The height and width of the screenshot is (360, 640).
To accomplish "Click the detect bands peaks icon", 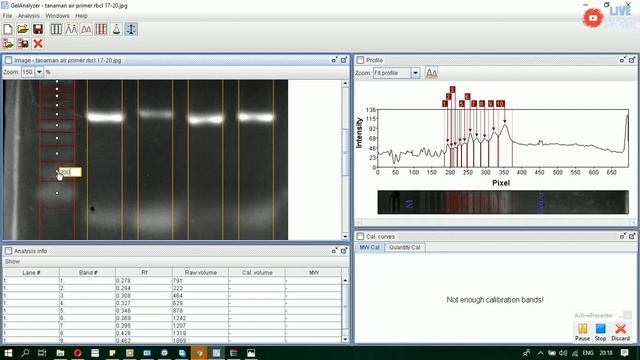I will click(x=71, y=29).
